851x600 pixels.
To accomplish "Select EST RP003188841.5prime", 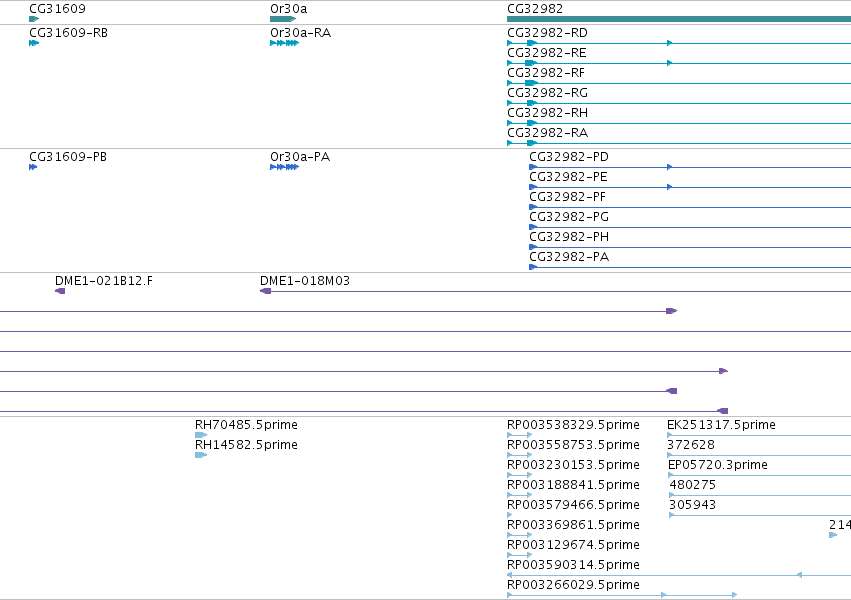I will click(x=573, y=485).
